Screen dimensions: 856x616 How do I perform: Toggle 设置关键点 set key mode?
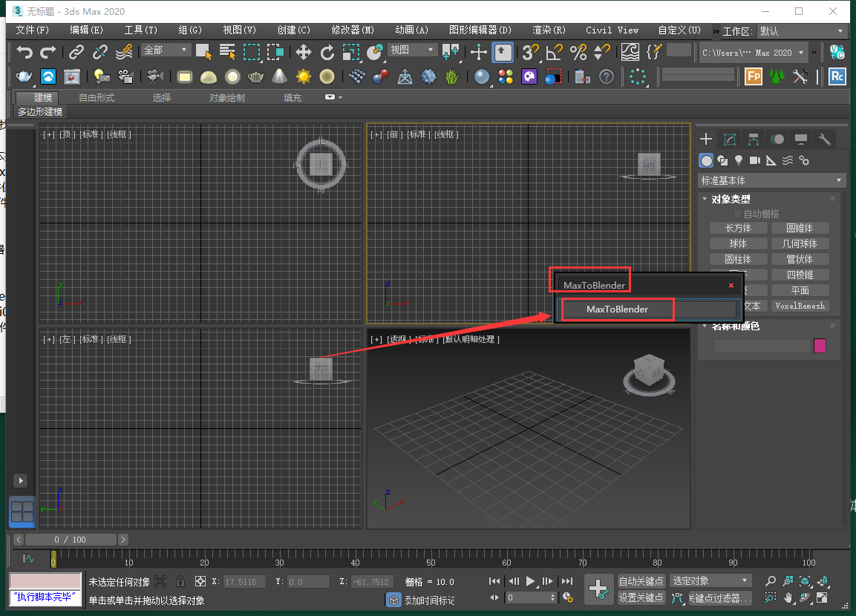point(641,597)
